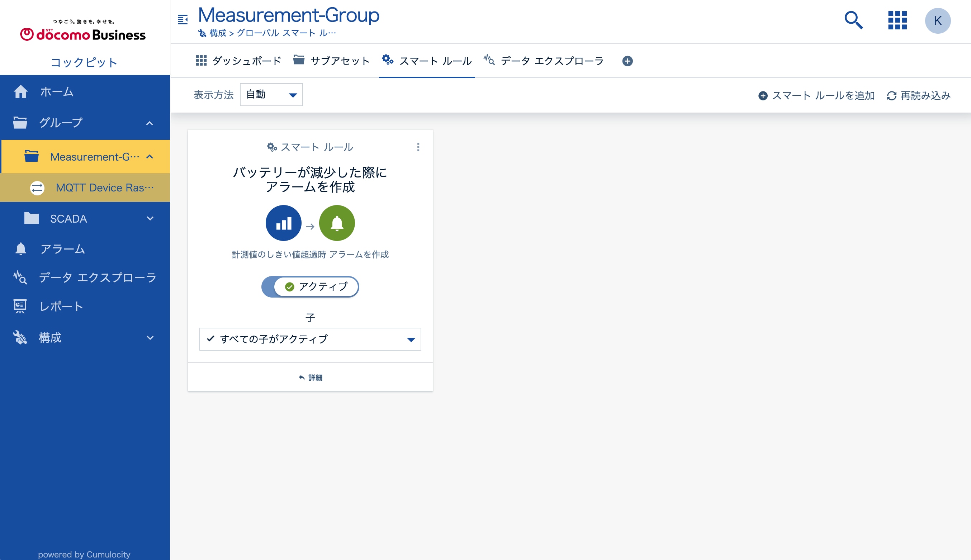Switch to the ダッシュボード tab

tap(238, 61)
